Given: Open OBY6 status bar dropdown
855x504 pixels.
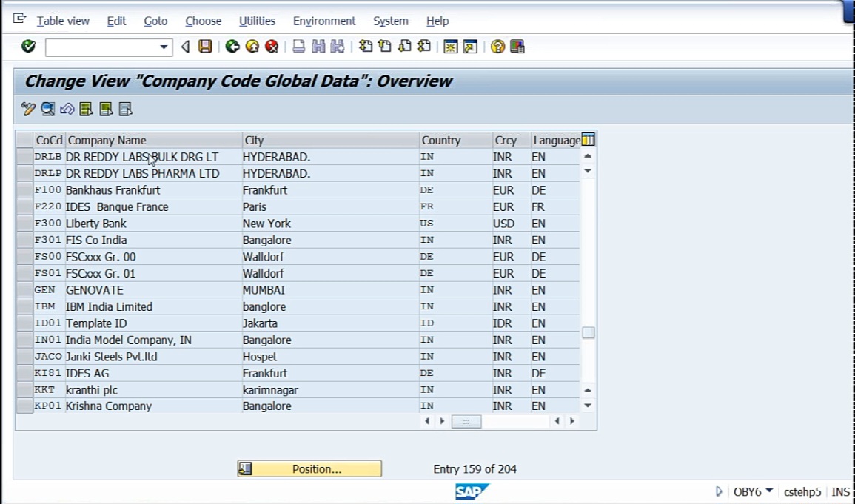Looking at the screenshot, I should pos(769,491).
